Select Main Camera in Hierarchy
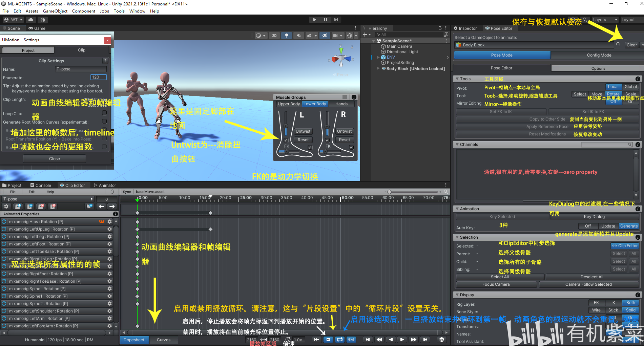Image resolution: width=644 pixels, height=346 pixels. (x=399, y=46)
